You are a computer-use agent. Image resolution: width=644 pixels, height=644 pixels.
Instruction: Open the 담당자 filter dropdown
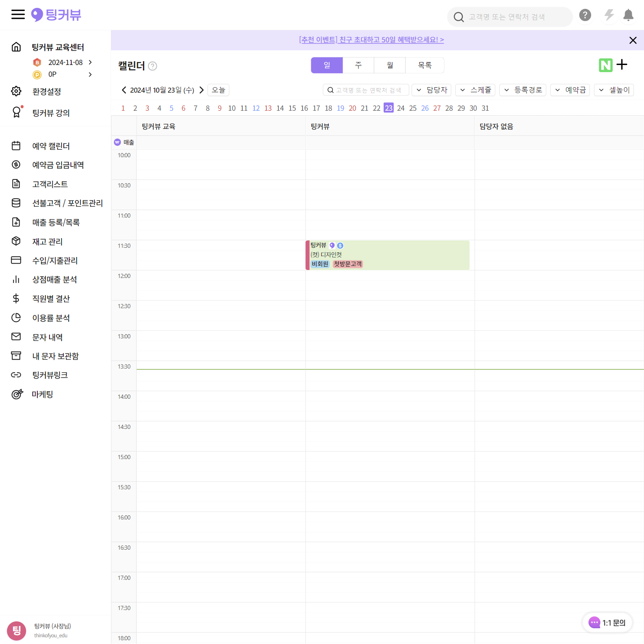tap(431, 90)
